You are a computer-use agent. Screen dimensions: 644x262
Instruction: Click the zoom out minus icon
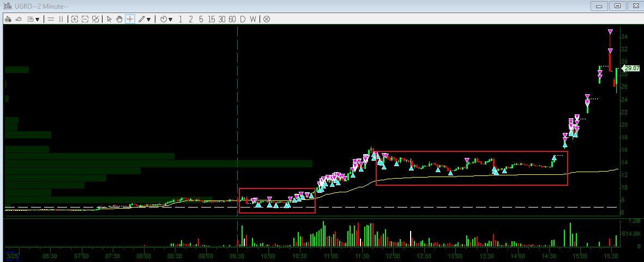[85, 19]
